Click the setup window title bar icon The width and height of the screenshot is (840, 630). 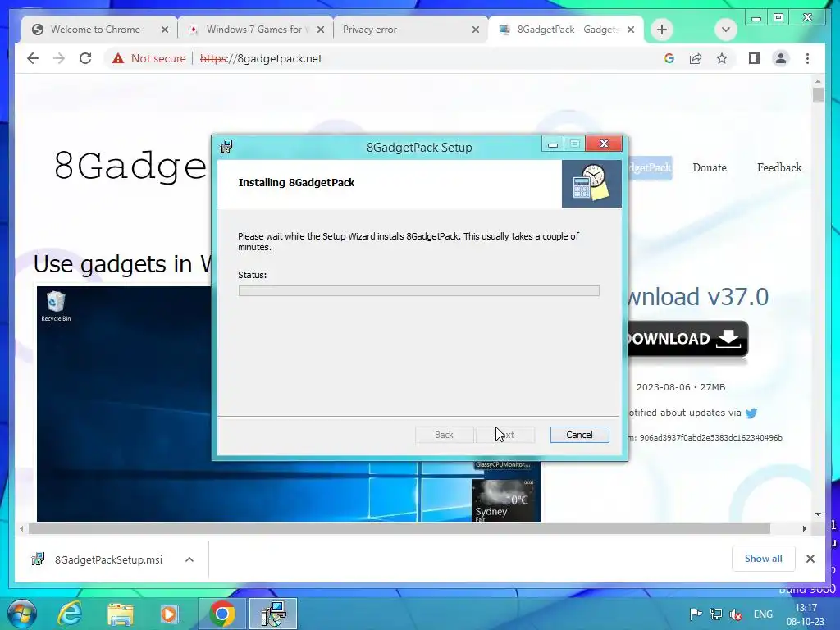click(x=226, y=146)
